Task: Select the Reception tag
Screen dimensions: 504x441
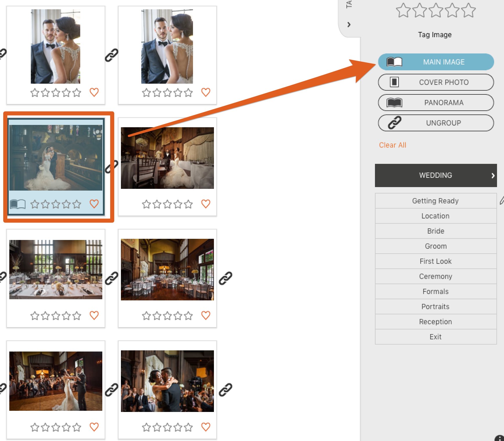Action: point(436,322)
